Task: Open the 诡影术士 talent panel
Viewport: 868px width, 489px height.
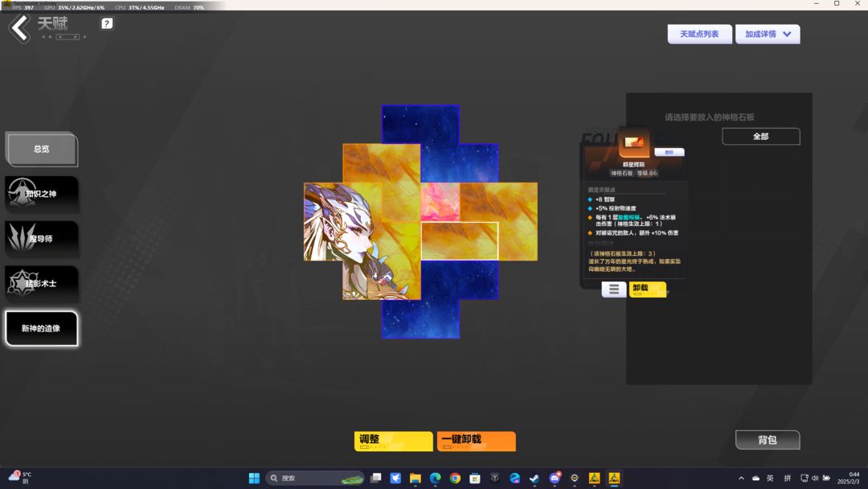Action: tap(42, 283)
